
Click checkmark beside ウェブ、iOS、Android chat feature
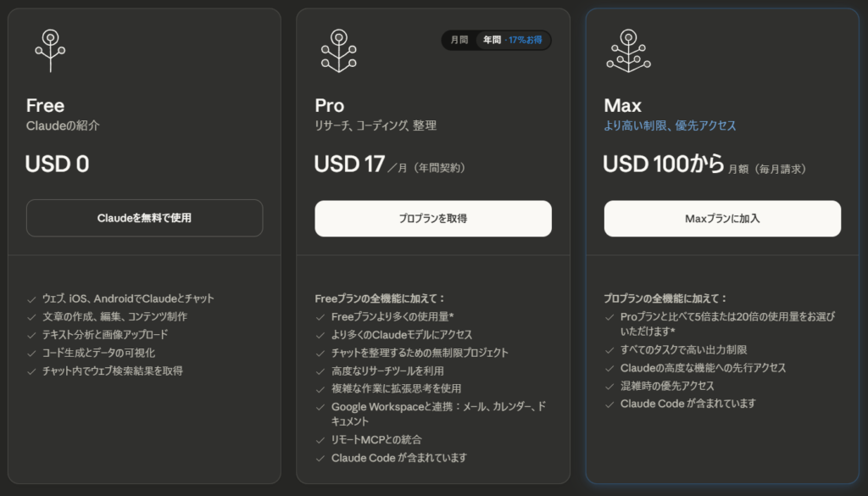[x=31, y=298]
